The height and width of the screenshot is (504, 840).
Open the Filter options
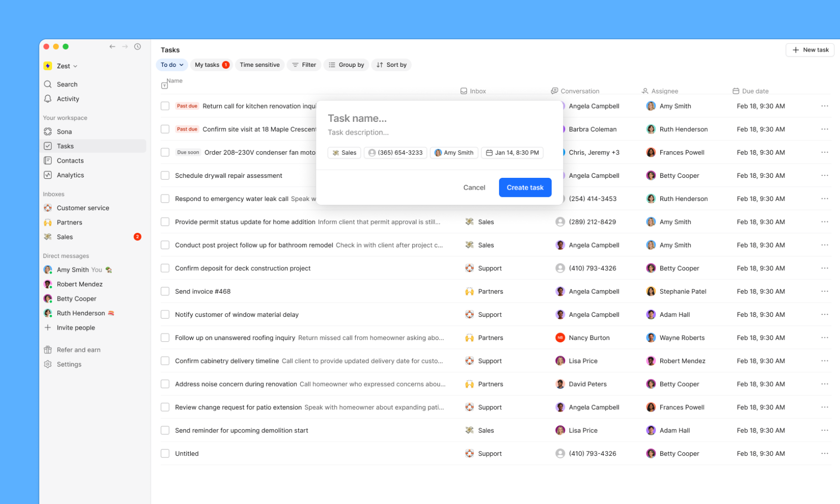coord(304,65)
